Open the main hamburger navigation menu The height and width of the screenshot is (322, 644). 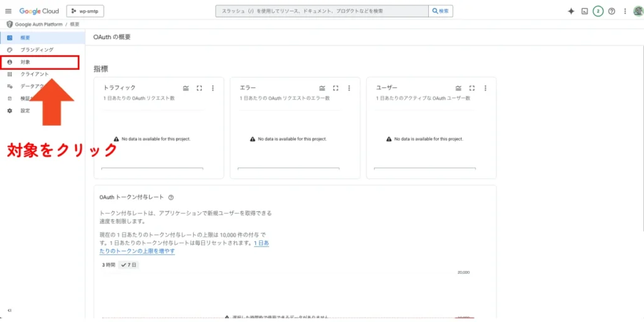[x=8, y=11]
